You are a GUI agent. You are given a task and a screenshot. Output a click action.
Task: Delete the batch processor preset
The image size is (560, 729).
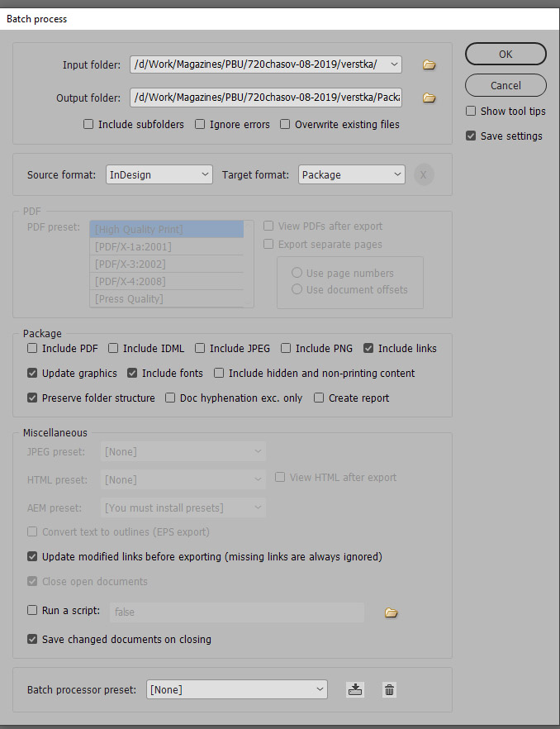click(x=389, y=689)
